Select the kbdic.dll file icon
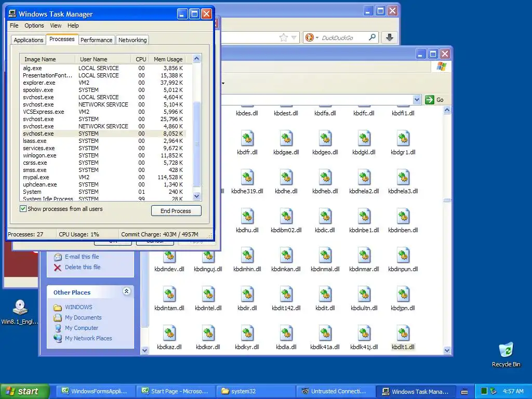This screenshot has width=532, height=399. click(x=325, y=217)
